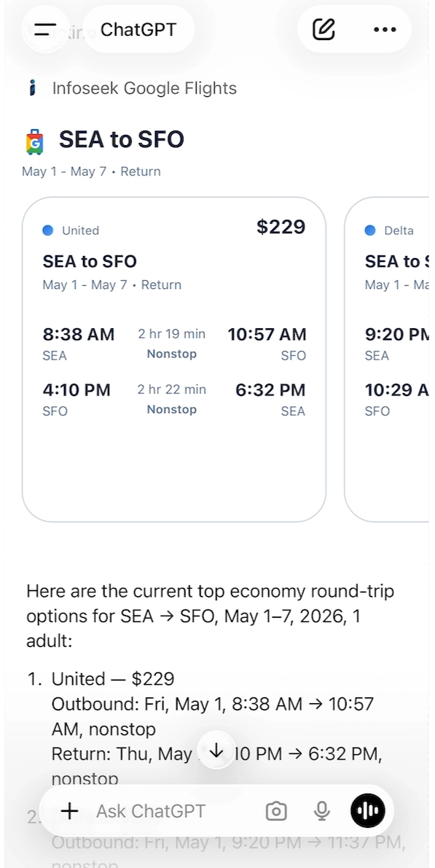Select the United flight result card
The width and height of the screenshot is (435, 868).
pyautogui.click(x=174, y=357)
